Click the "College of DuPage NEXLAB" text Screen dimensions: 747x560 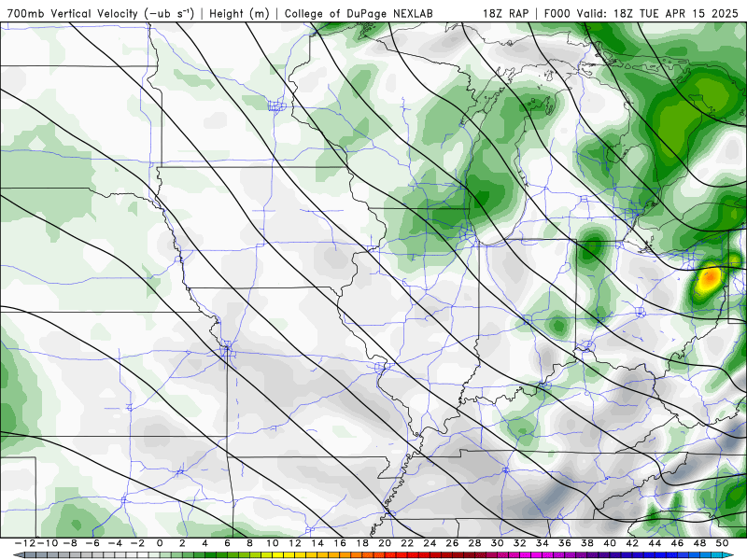click(x=359, y=14)
